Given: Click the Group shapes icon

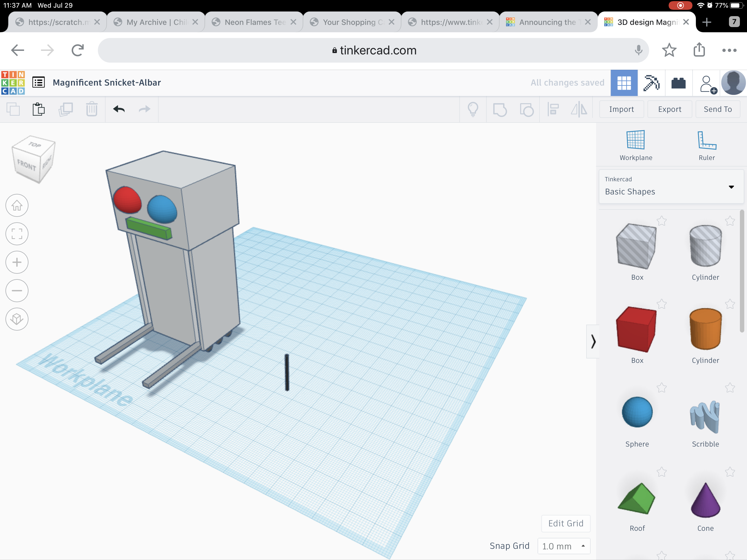Looking at the screenshot, I should 500,109.
